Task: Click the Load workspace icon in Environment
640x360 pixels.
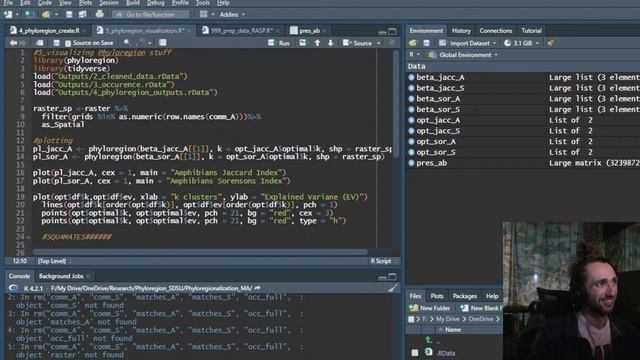Action: 413,43
